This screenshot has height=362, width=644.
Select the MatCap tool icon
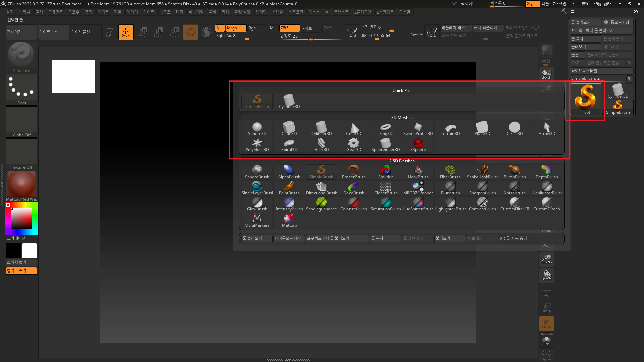click(x=289, y=221)
